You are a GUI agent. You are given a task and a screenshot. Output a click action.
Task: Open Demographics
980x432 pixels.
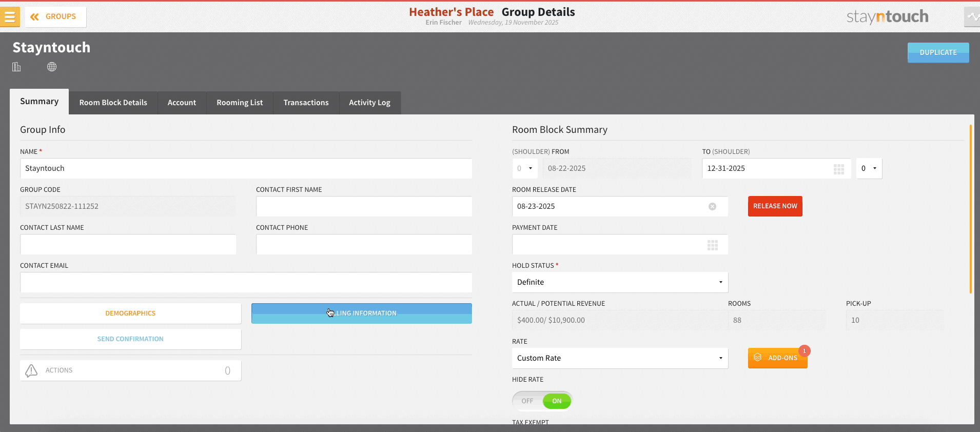(x=130, y=313)
